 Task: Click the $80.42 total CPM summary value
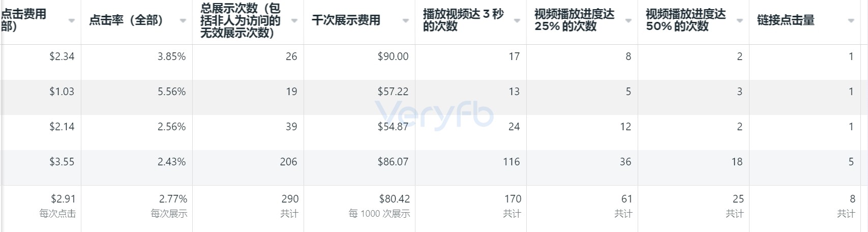tap(394, 199)
